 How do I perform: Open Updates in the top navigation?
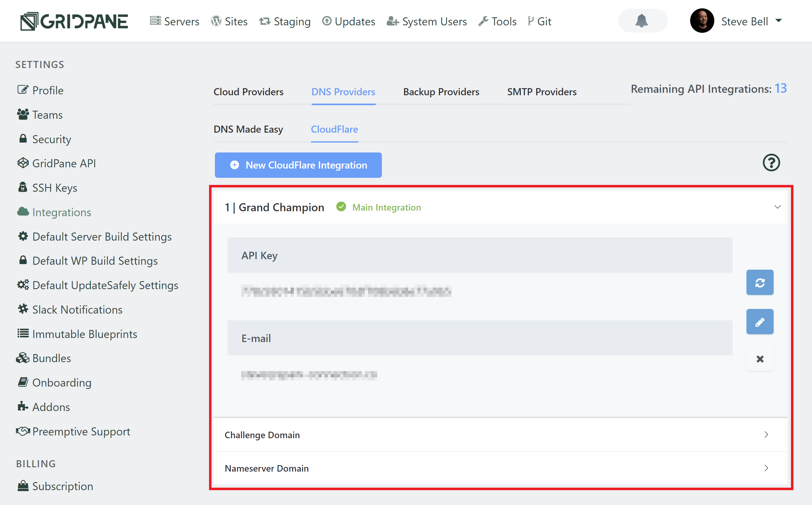click(x=348, y=21)
